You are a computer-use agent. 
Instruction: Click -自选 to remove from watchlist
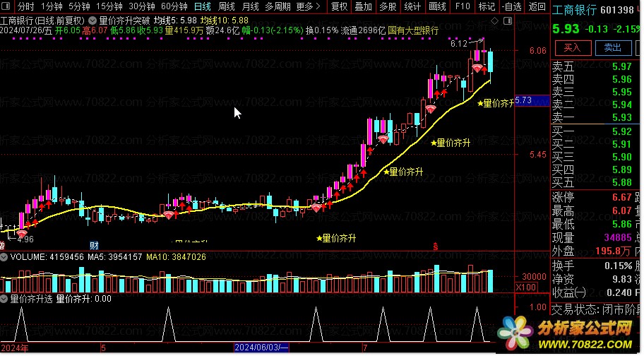click(512, 6)
